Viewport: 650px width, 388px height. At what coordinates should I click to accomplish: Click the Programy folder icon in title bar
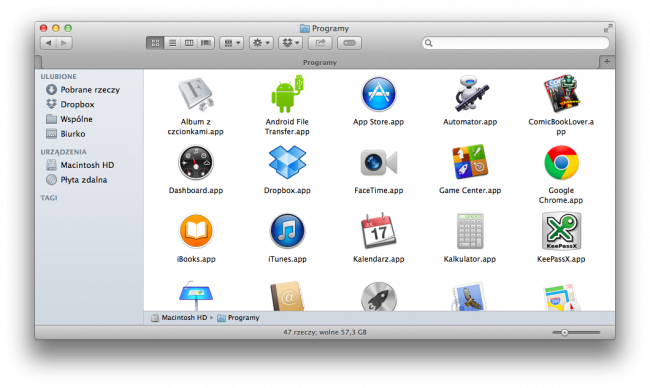tap(305, 28)
